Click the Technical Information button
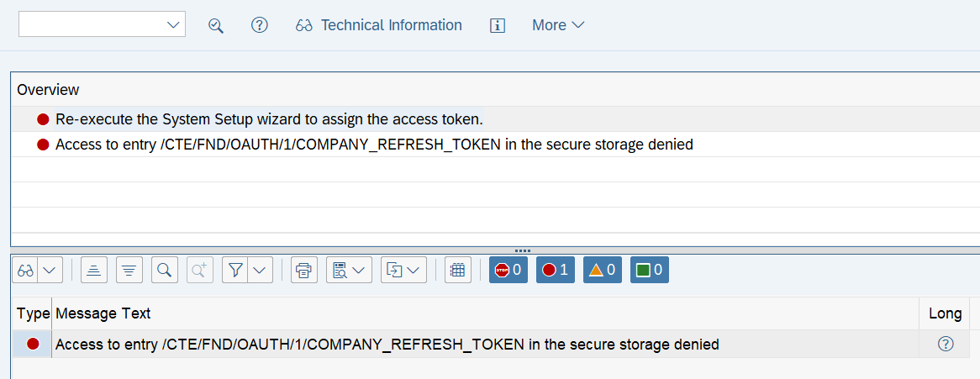 (379, 25)
